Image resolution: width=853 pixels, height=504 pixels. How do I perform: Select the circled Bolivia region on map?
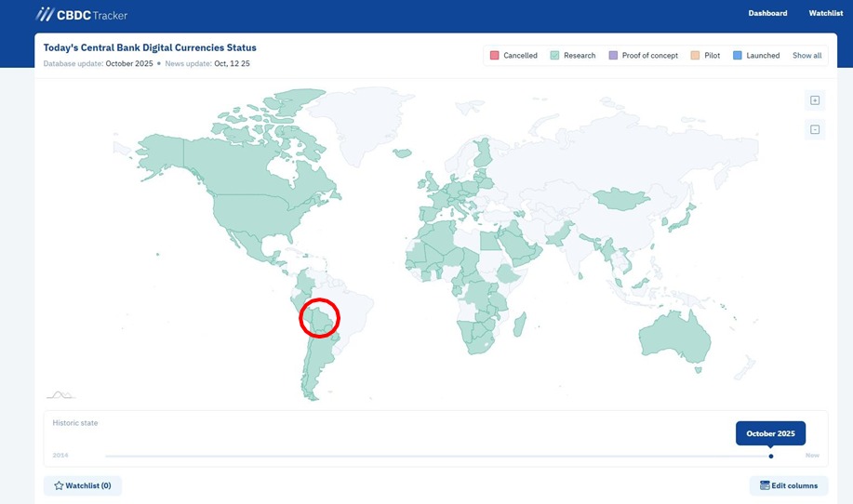click(321, 320)
